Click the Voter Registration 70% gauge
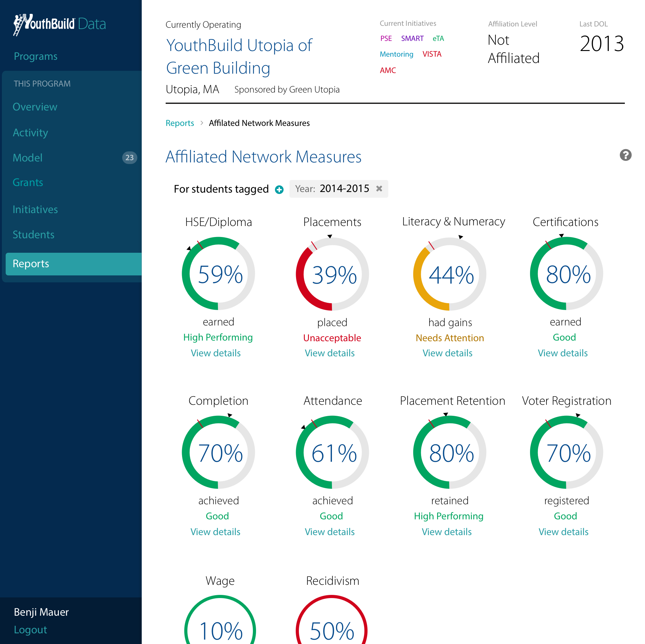Screen dimensions: 645x644 click(x=567, y=453)
